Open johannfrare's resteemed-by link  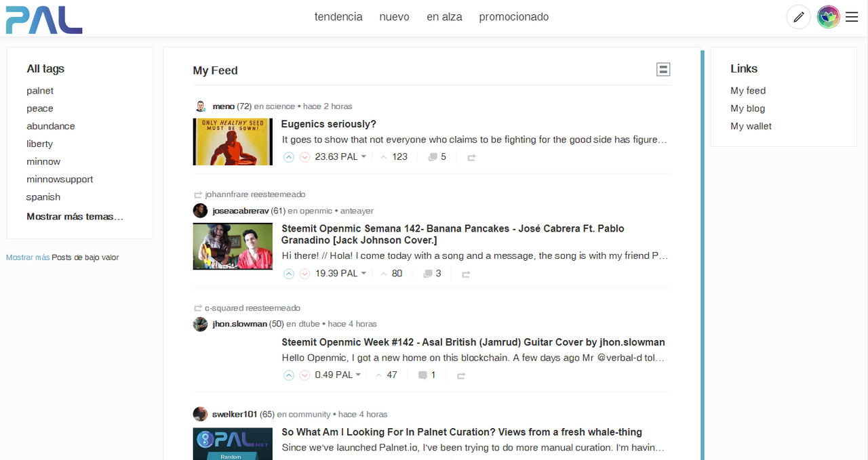pos(227,194)
